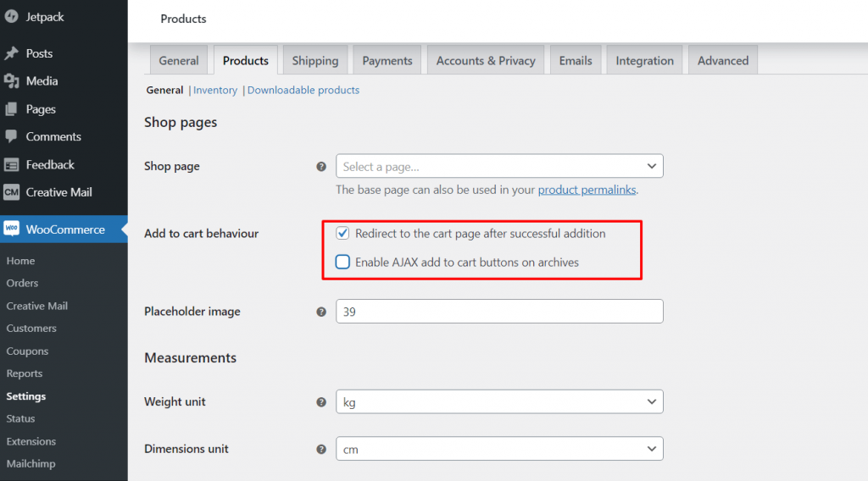This screenshot has height=481, width=868.
Task: Click the Creative Mail CM icon
Action: click(x=11, y=192)
